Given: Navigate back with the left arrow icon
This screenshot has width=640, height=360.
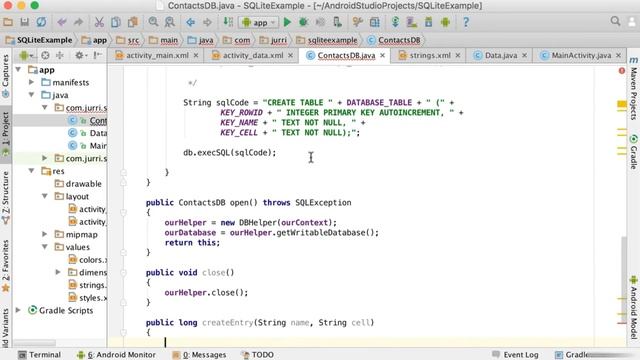Looking at the screenshot, I should [x=191, y=22].
